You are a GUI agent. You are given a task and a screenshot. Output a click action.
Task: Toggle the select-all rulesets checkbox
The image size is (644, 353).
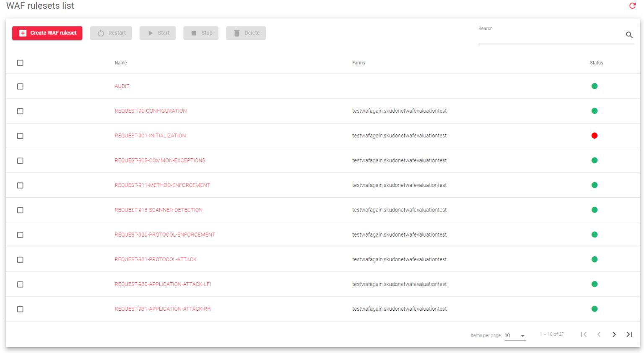tap(20, 62)
